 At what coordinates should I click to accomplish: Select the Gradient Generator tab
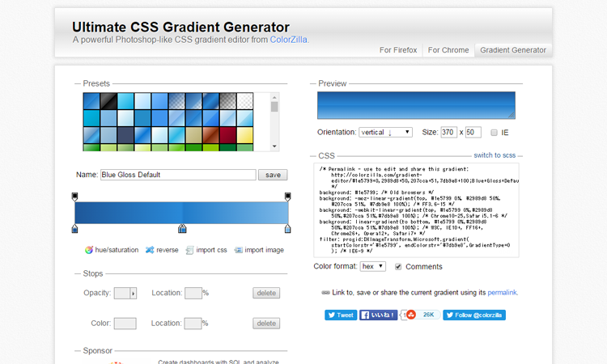(513, 50)
